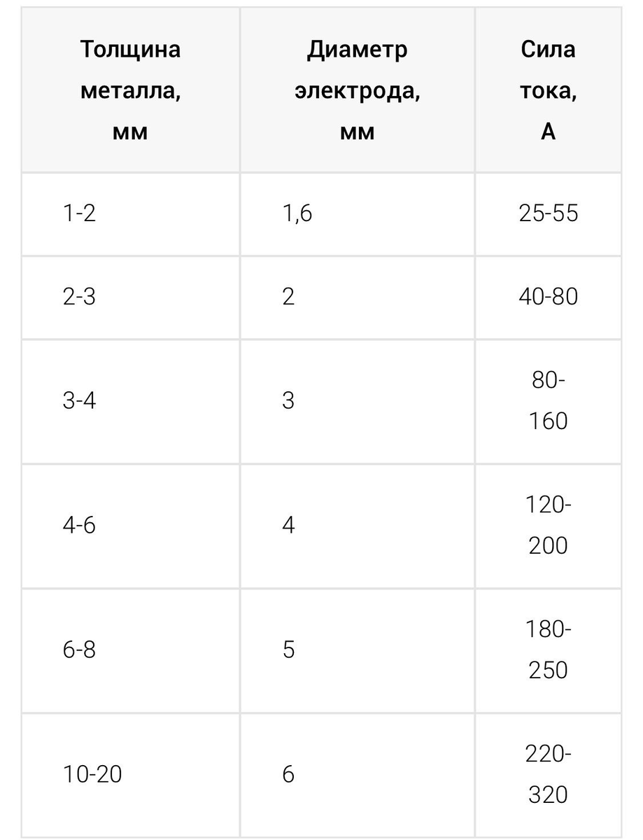Select electrode diameter 5 cell
This screenshot has width=643, height=840.
358,650
